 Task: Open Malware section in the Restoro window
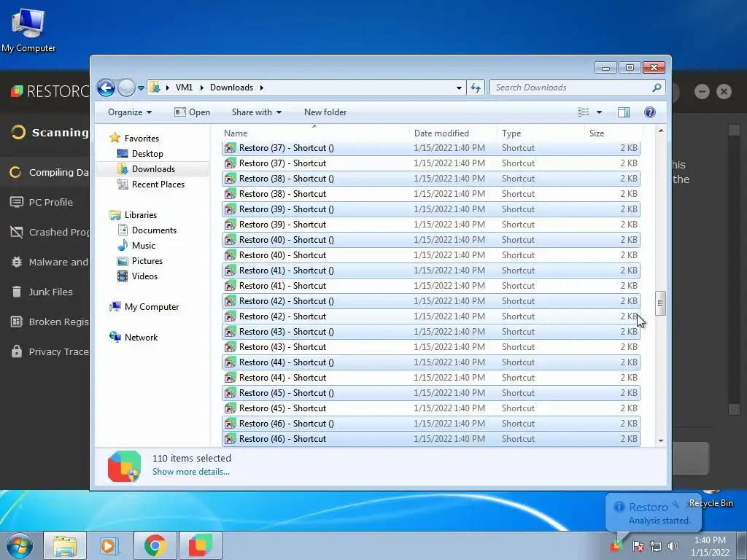point(44,262)
